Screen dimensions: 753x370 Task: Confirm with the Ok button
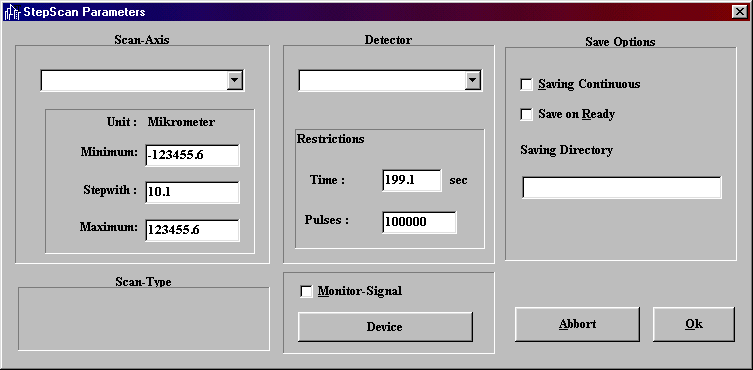(x=693, y=324)
